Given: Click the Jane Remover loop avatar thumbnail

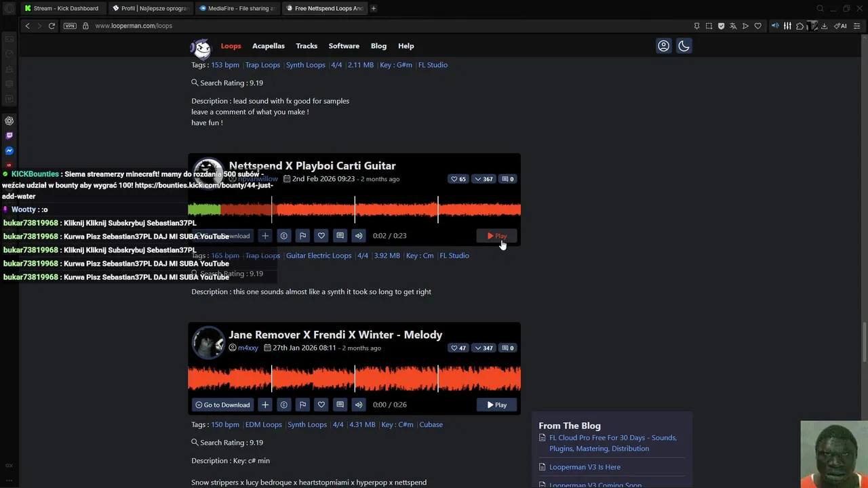Looking at the screenshot, I should point(208,342).
